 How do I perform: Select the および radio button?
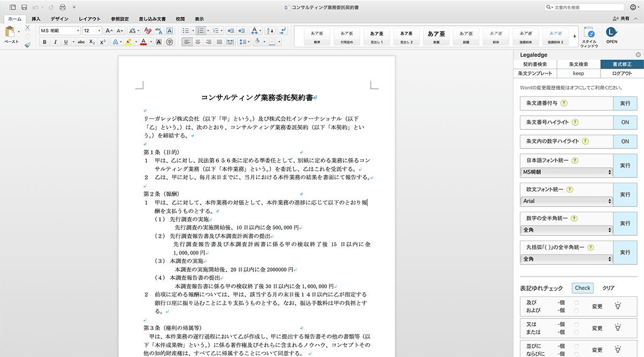pos(576,310)
